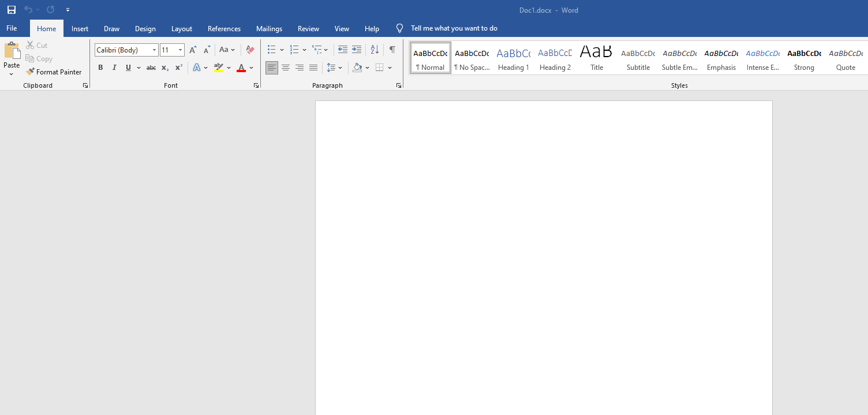The height and width of the screenshot is (415, 868).
Task: Click the Shading paint bucket icon
Action: (357, 68)
